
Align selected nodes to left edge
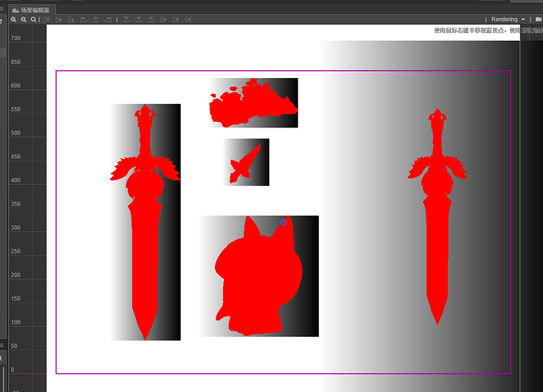tap(83, 20)
